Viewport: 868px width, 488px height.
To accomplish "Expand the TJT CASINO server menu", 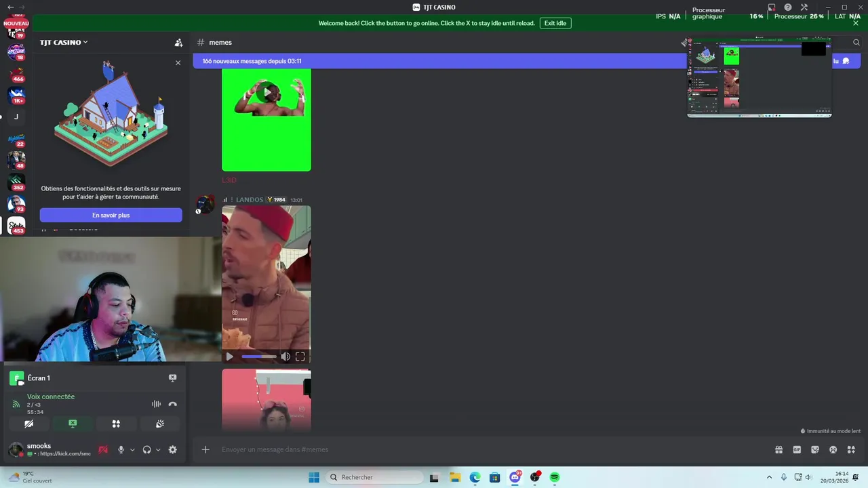I will pos(64,42).
